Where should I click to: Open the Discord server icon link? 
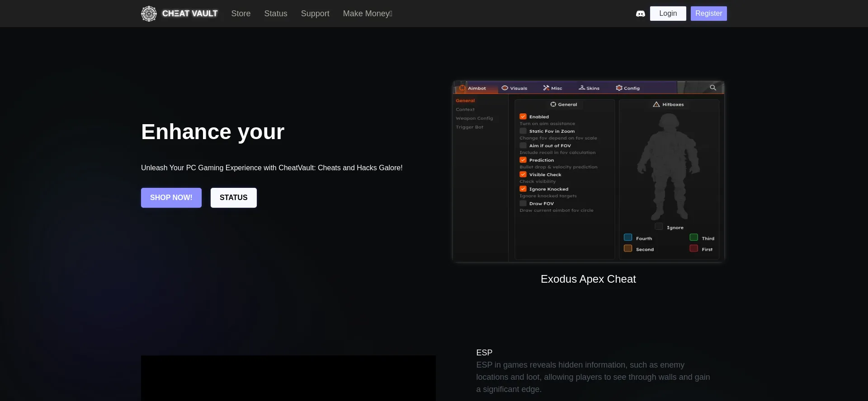point(640,14)
